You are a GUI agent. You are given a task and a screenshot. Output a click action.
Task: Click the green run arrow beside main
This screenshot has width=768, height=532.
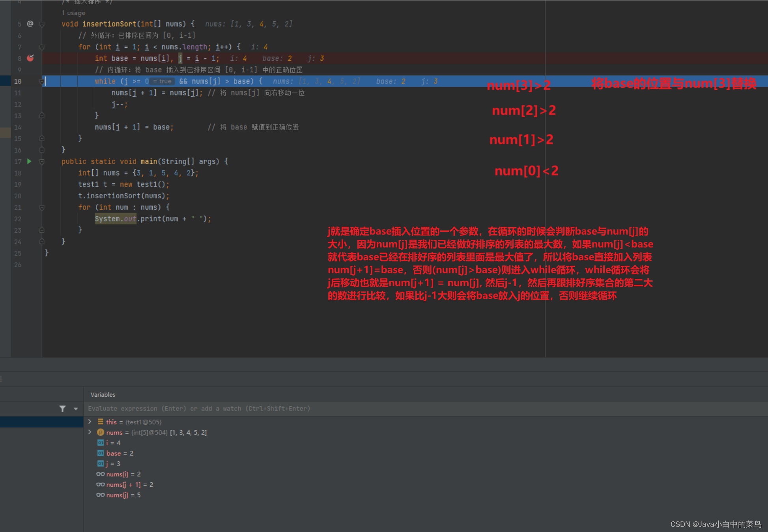point(29,161)
